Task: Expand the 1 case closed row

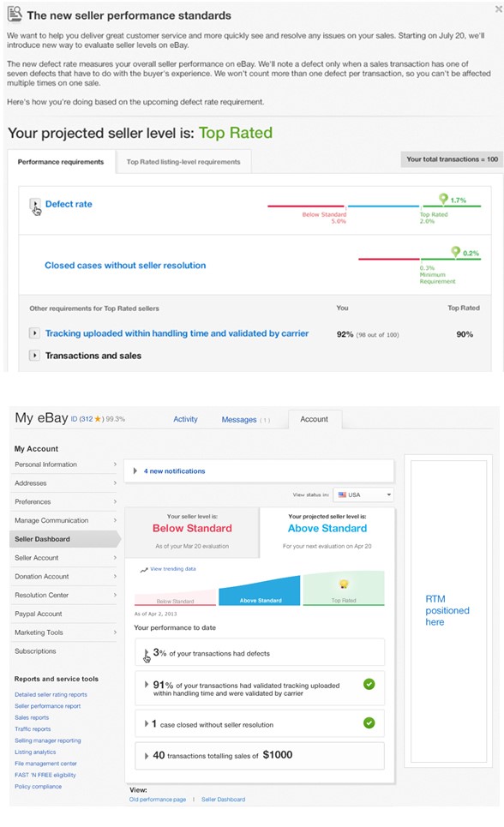Action: pos(147,724)
